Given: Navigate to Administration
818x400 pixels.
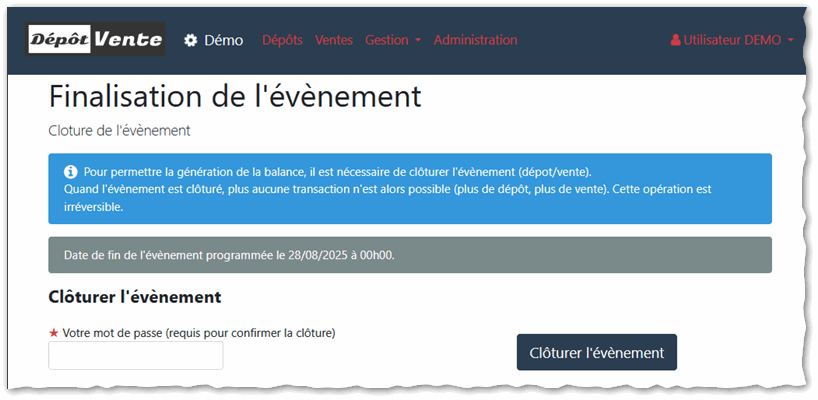Looking at the screenshot, I should 475,41.
